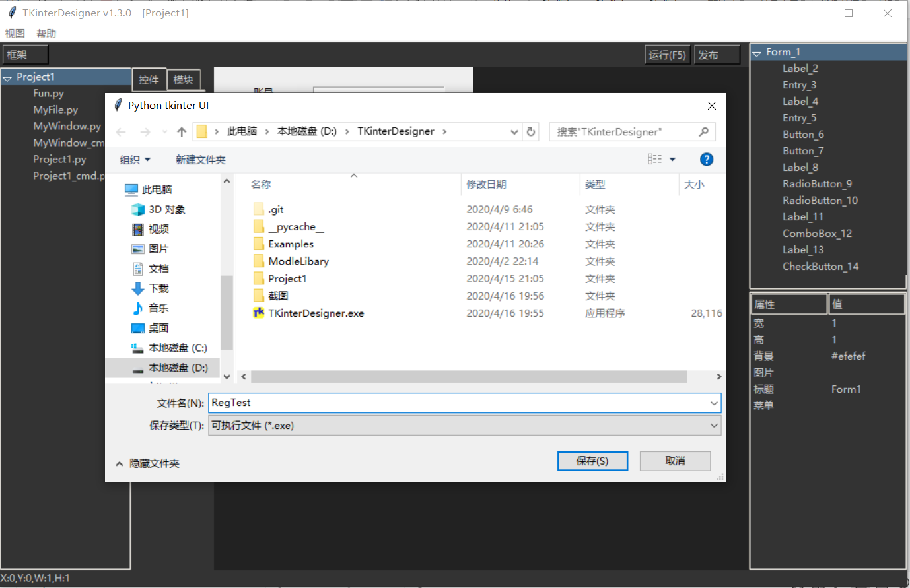Select MyFile.py in project tree

click(x=55, y=110)
